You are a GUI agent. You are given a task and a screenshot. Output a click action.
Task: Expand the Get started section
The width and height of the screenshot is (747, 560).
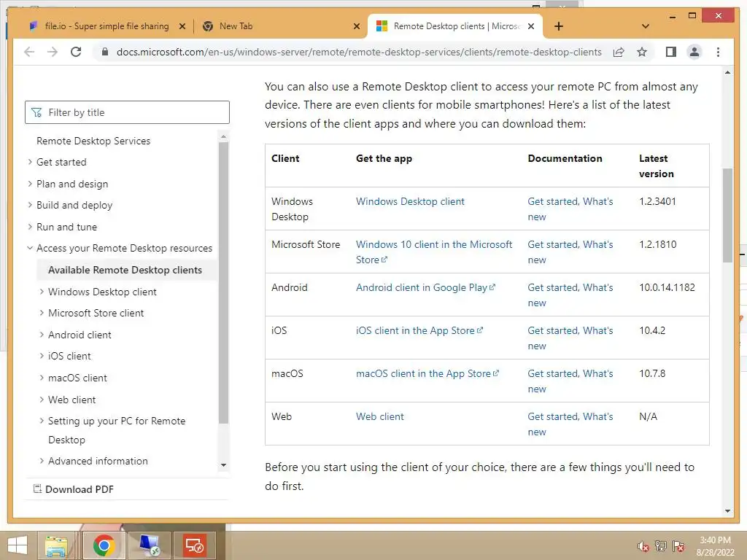click(61, 162)
